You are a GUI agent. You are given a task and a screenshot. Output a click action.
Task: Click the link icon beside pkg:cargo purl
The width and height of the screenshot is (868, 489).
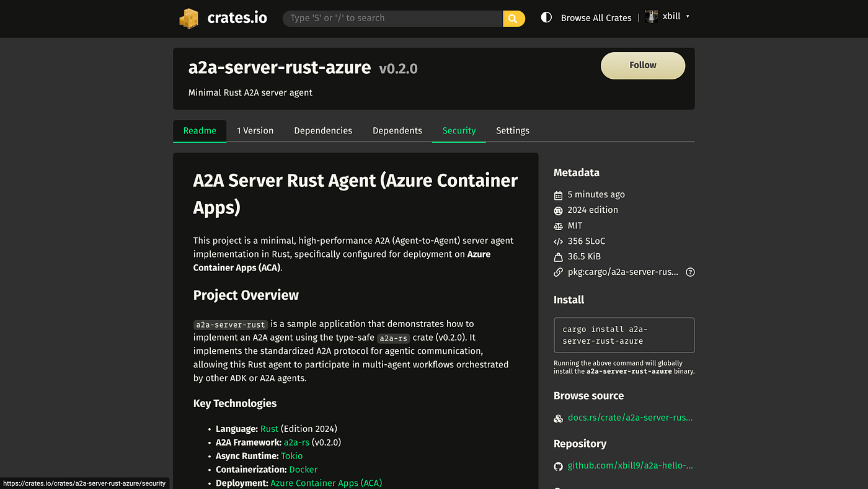pos(558,272)
